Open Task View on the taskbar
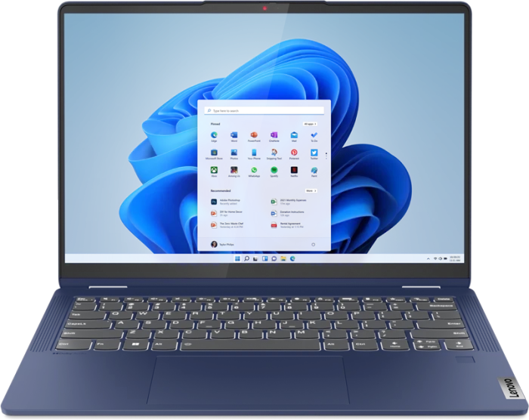529x420 pixels. (x=255, y=258)
